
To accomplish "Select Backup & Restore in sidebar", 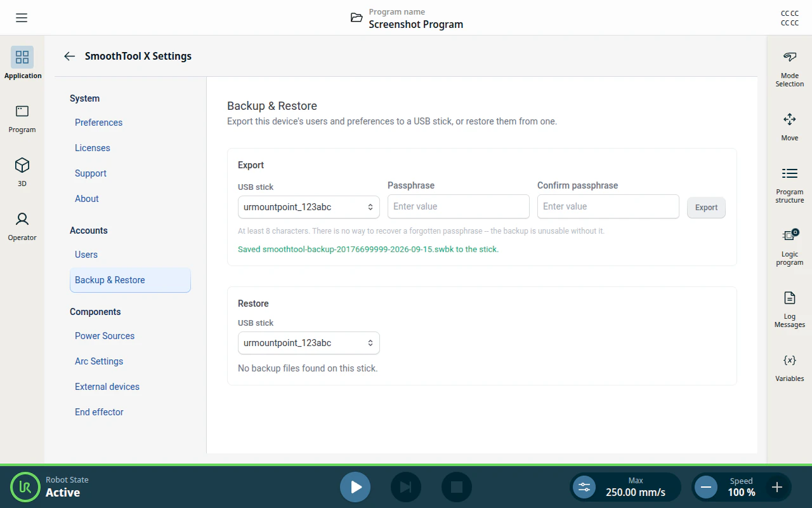I will point(130,280).
